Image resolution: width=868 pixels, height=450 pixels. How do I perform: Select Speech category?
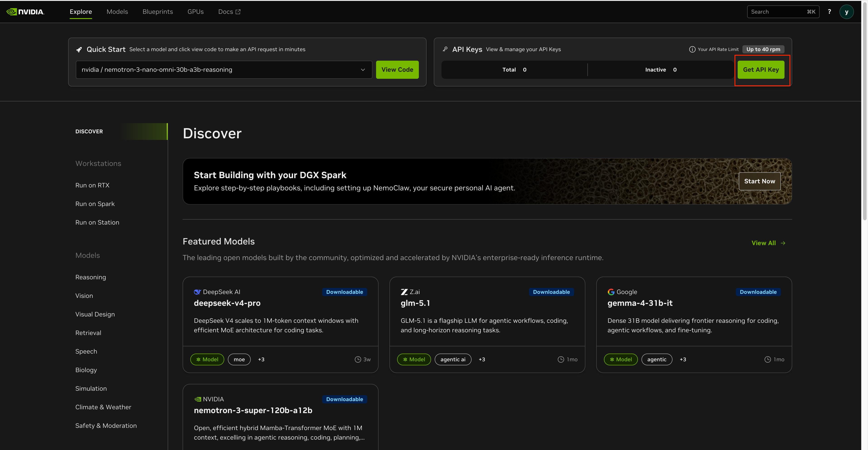(86, 352)
